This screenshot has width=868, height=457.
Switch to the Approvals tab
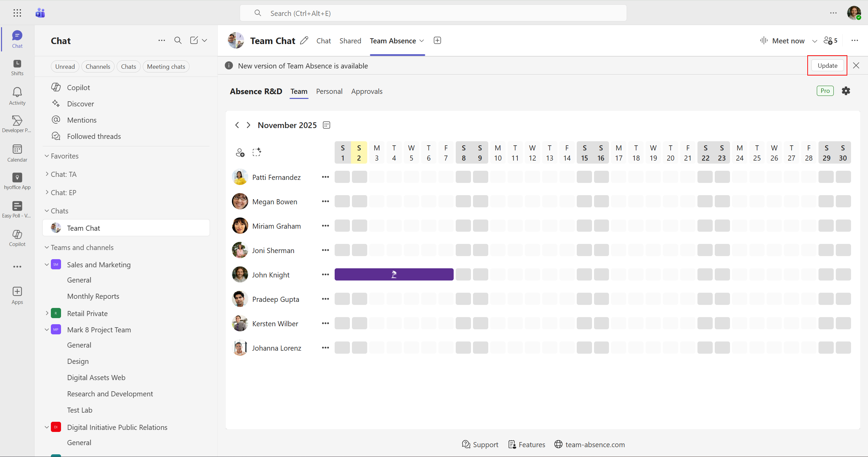coord(367,91)
